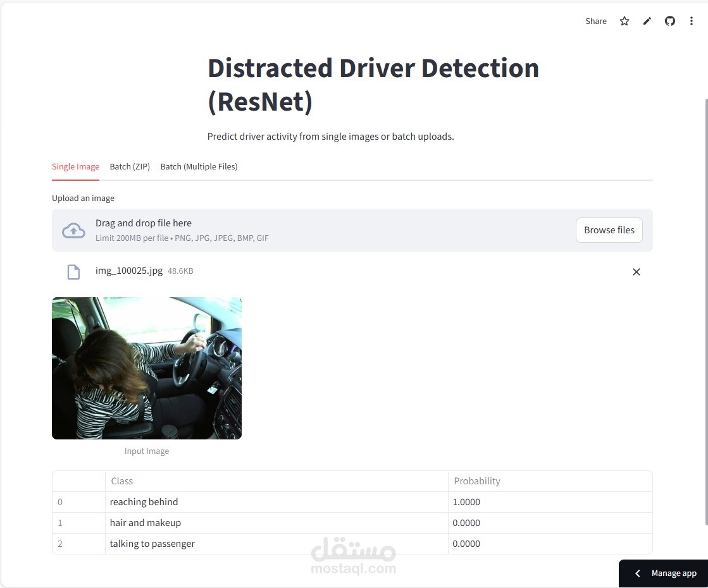Viewport: 708px width, 588px height.
Task: Click the Upload an image label
Action: [x=83, y=198]
